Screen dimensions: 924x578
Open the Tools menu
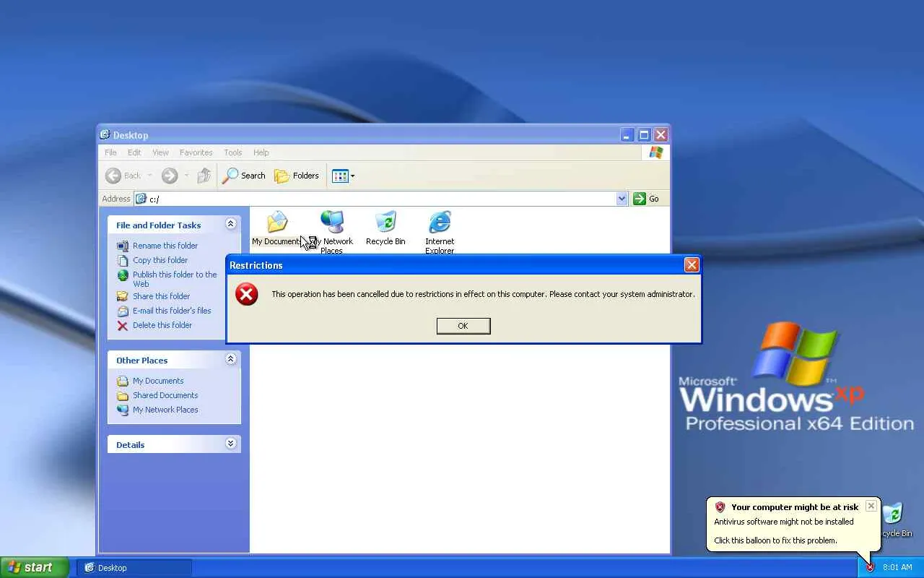(232, 152)
